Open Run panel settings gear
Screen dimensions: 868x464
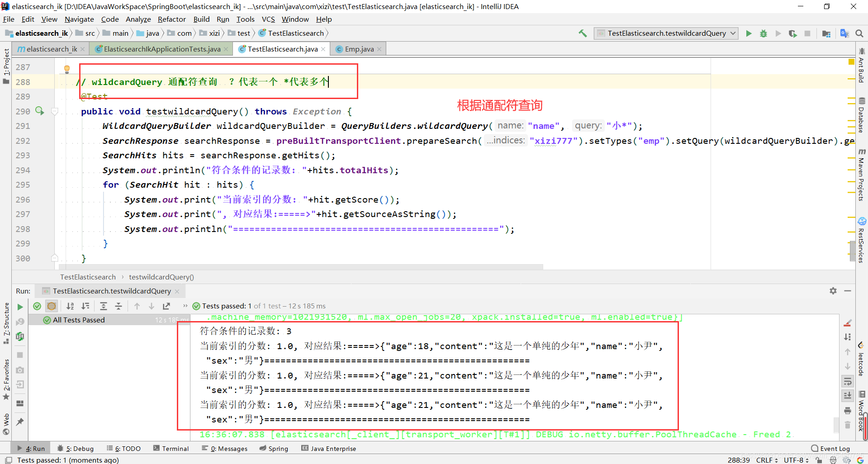pos(833,291)
